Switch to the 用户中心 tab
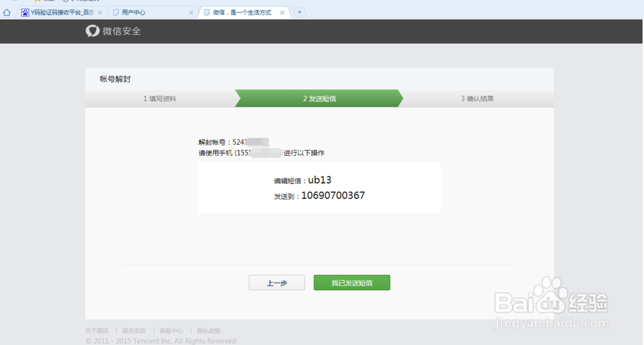Image resolution: width=644 pixels, height=345 pixels. click(x=153, y=12)
